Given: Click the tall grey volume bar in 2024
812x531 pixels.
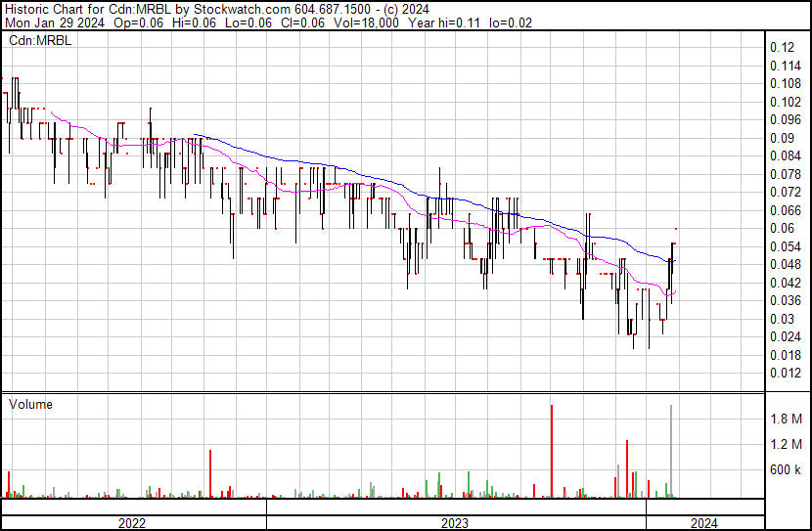Looking at the screenshot, I should click(671, 450).
